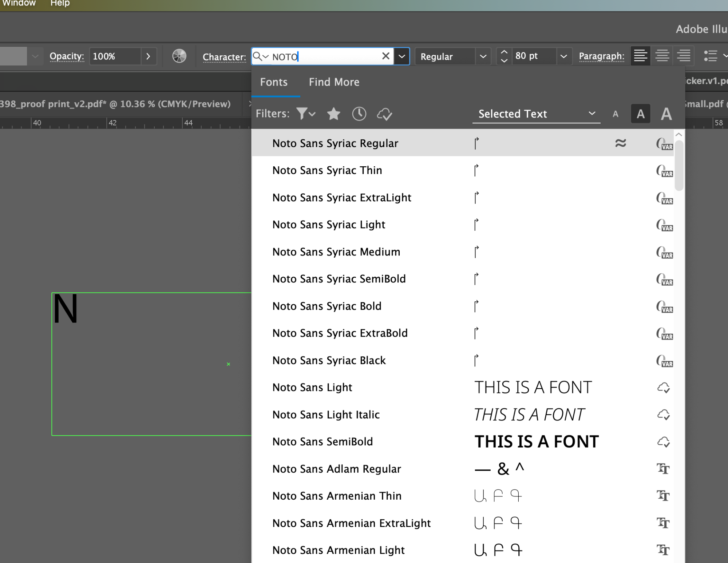
Task: Click the cloud icon for Noto Sans Light Italic
Action: click(664, 415)
